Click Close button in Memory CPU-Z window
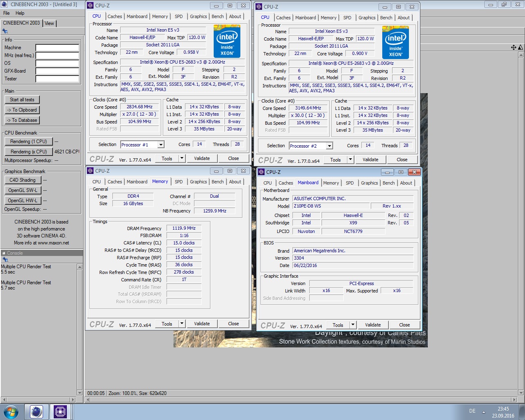Viewport: 525px width, 420px height. pos(233,324)
